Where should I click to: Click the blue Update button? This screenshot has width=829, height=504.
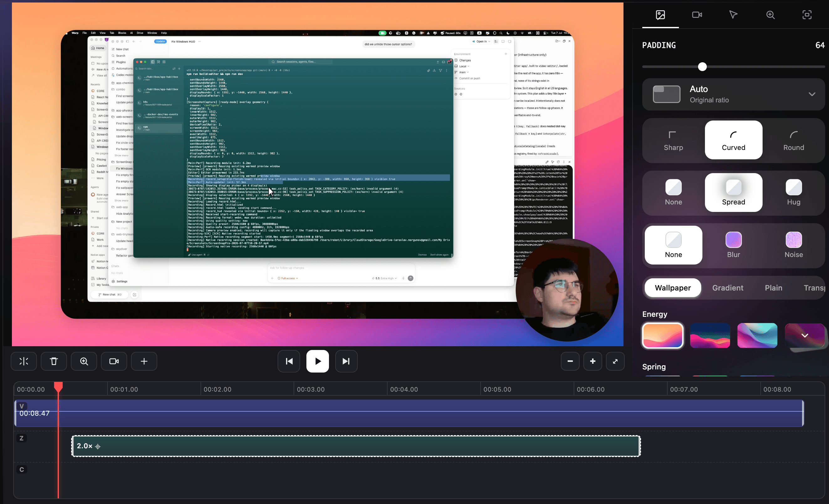click(160, 42)
